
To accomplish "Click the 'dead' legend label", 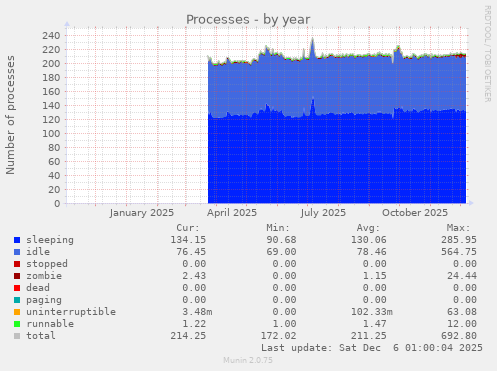I will point(38,288).
